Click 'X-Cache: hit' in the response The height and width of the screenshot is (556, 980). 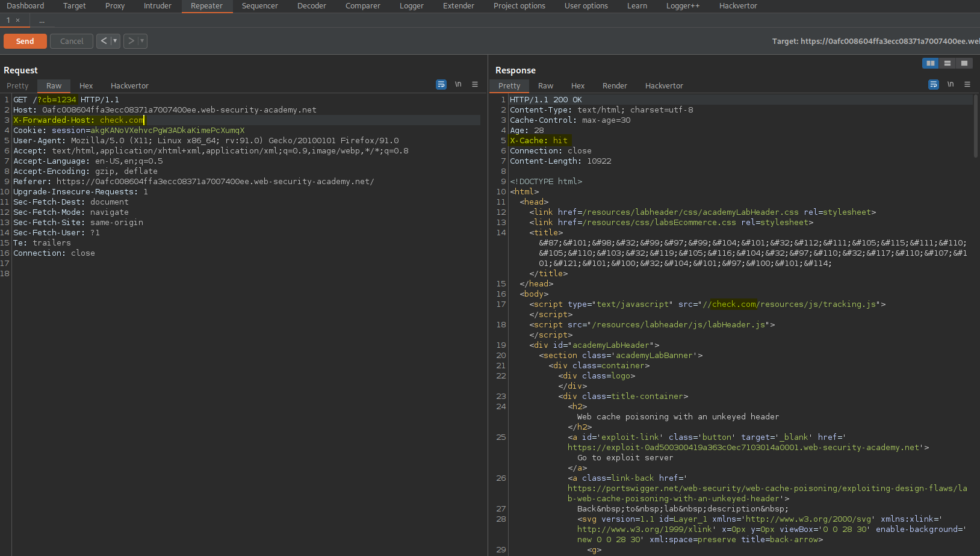point(539,141)
